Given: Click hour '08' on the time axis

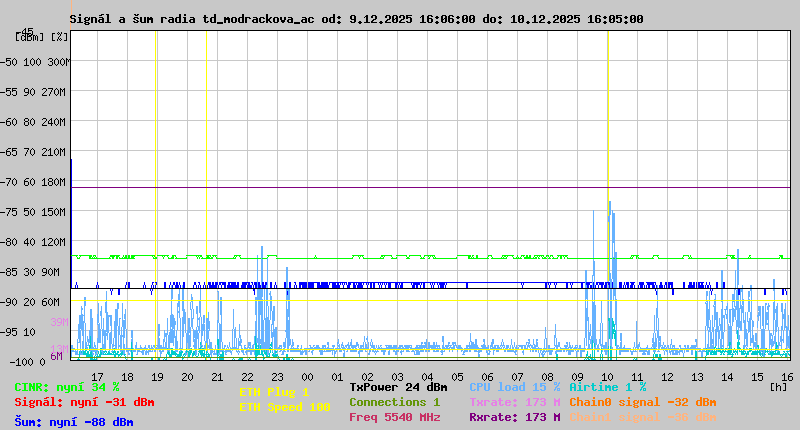Looking at the screenshot, I should [x=547, y=377].
